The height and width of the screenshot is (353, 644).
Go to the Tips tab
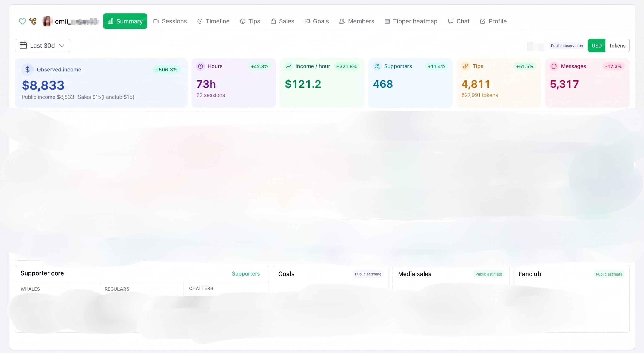coord(250,21)
